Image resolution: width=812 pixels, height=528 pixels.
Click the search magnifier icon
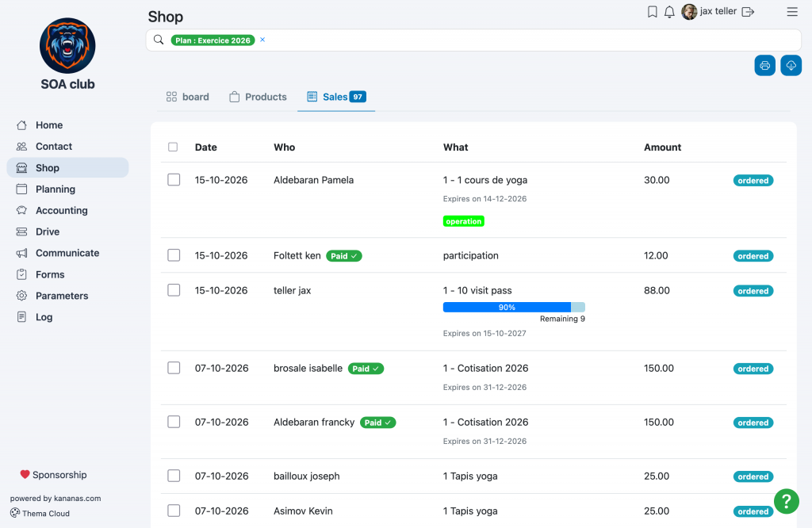click(x=159, y=40)
